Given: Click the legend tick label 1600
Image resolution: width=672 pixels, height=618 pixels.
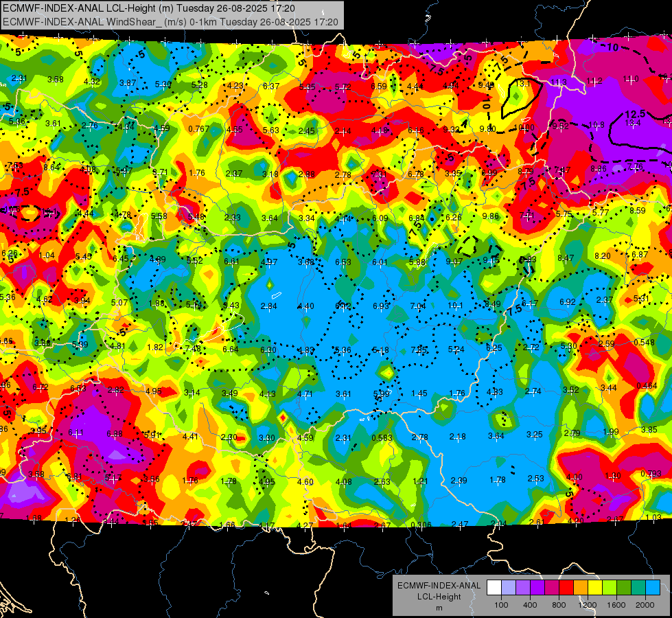Looking at the screenshot, I should [x=616, y=605].
